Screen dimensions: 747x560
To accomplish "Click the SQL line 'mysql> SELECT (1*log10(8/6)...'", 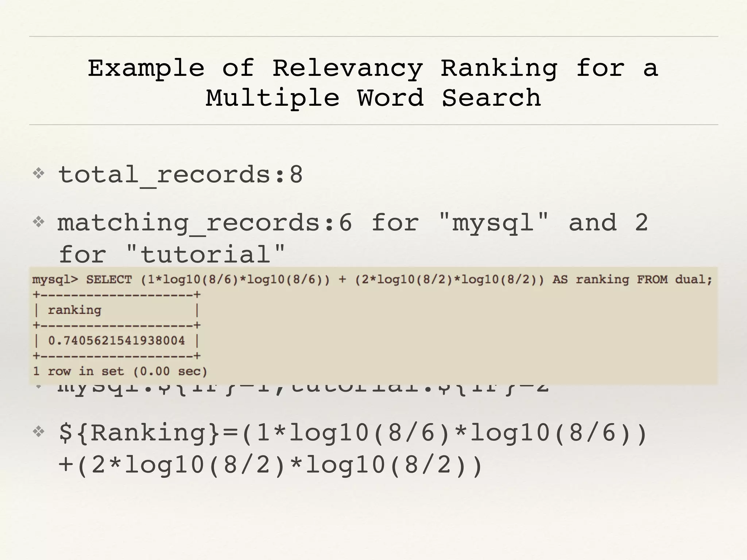I will coord(372,280).
